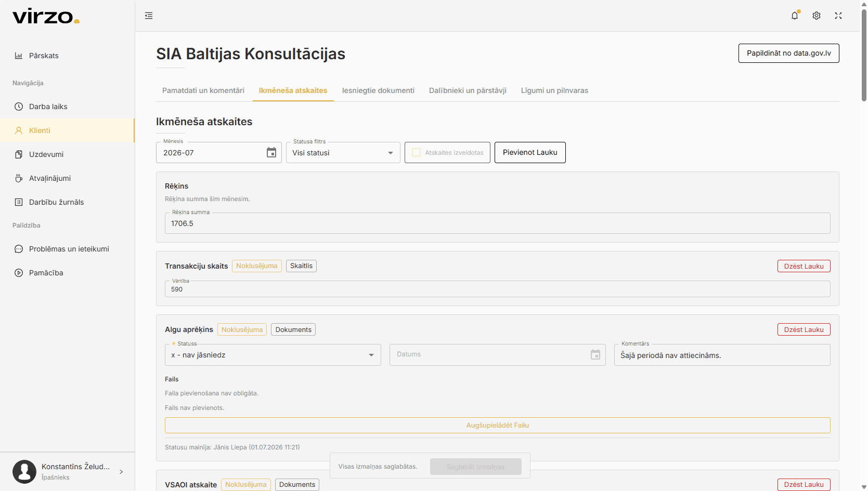The image size is (868, 491).
Task: Click Dokuments tag on Algu aprēķins
Action: (293, 329)
